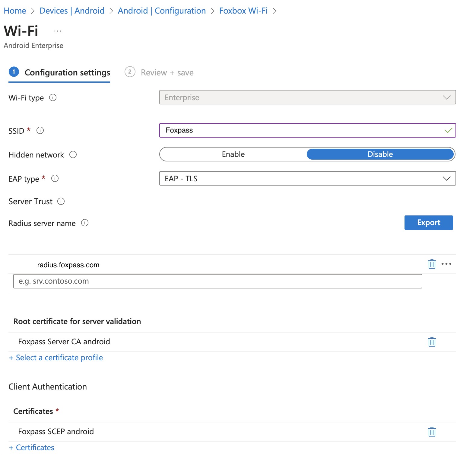
Task: Click EAP type info icon
Action: (55, 178)
